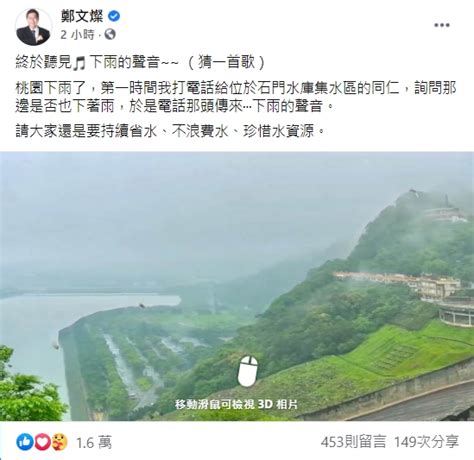The width and height of the screenshot is (474, 460).
Task: Click the line 請大家還是要持續省水
Action: coord(170,131)
